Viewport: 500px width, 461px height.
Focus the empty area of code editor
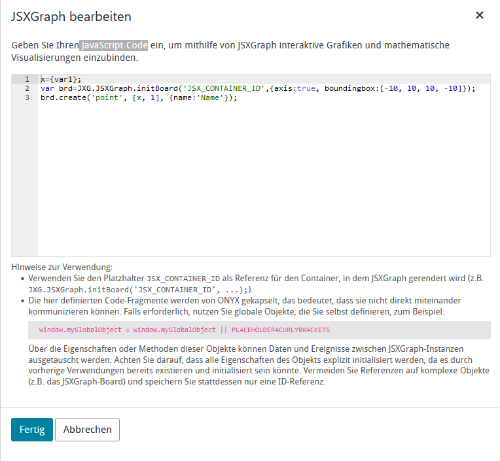click(x=263, y=178)
